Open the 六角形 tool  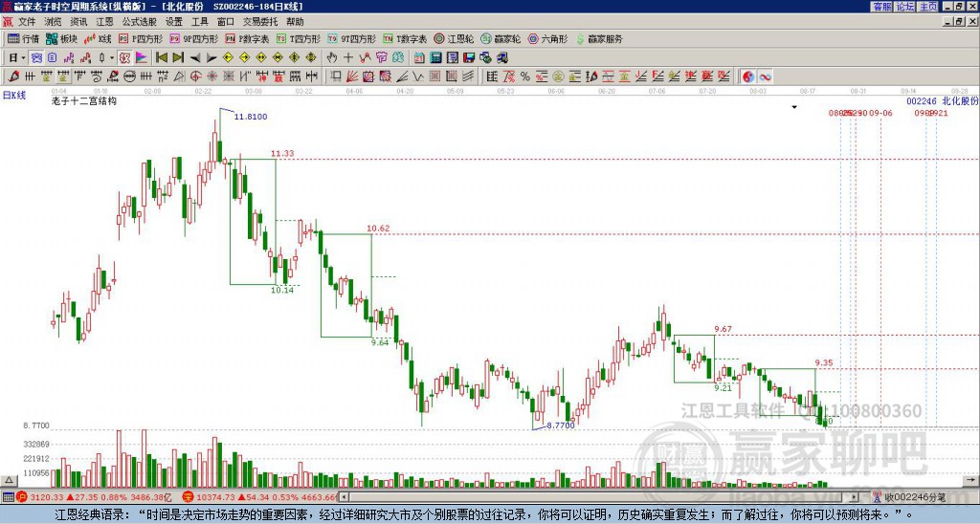[547, 38]
